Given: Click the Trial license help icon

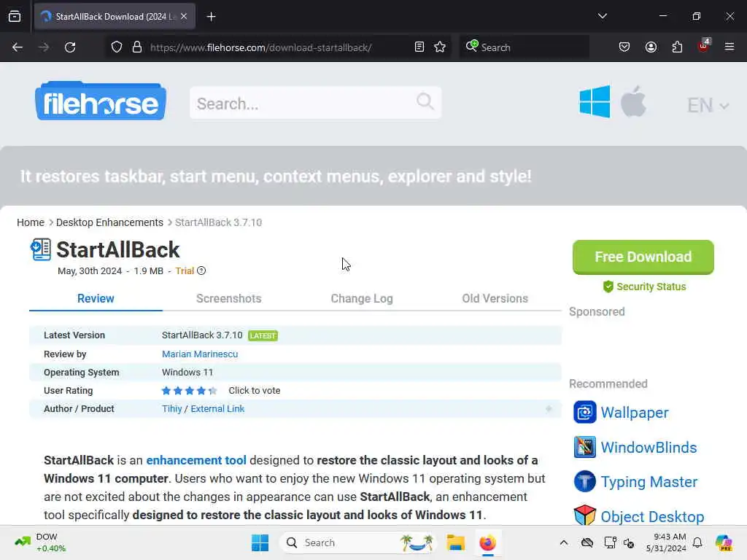Looking at the screenshot, I should 201,271.
